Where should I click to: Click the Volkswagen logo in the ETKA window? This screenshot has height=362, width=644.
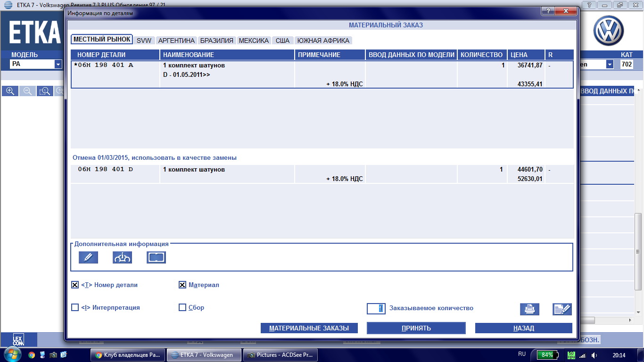click(608, 30)
